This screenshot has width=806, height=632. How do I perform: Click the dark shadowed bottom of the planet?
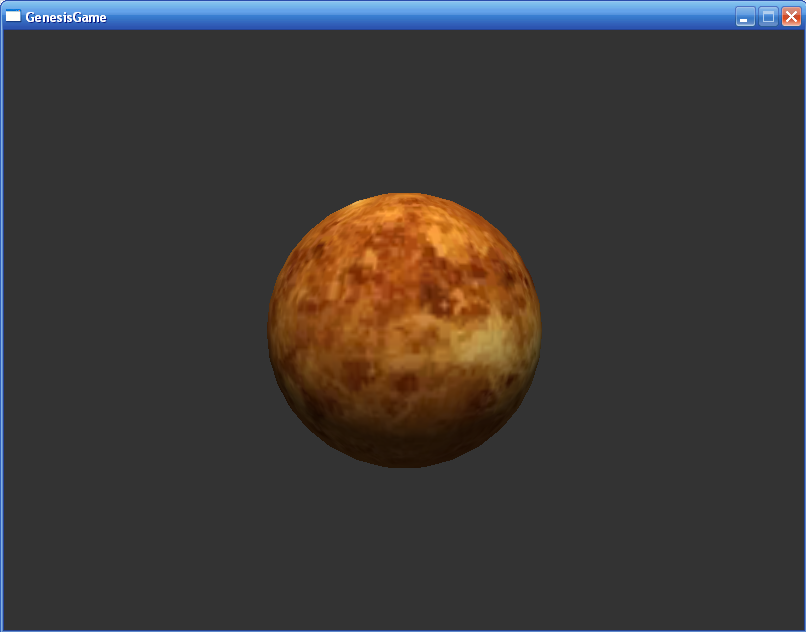point(404,452)
